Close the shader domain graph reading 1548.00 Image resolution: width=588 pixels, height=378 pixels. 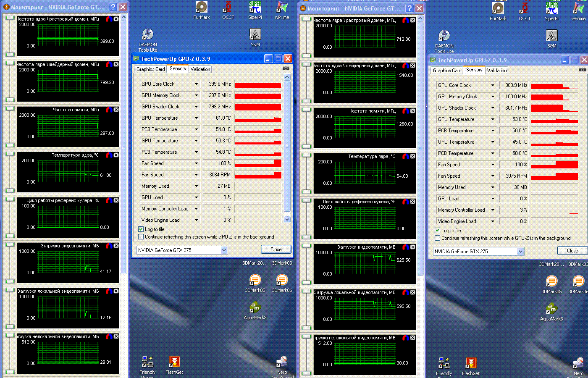(x=413, y=66)
